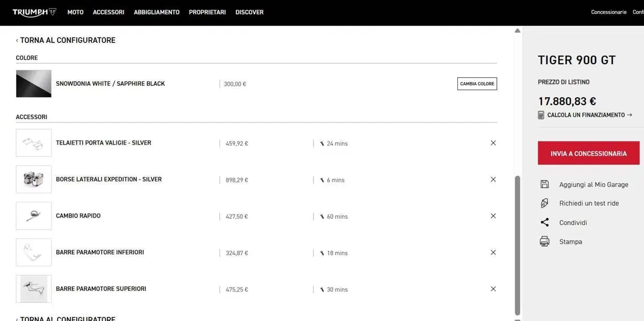Click the wrench icon beside 30 mins
Image resolution: width=644 pixels, height=321 pixels.
coord(322,289)
